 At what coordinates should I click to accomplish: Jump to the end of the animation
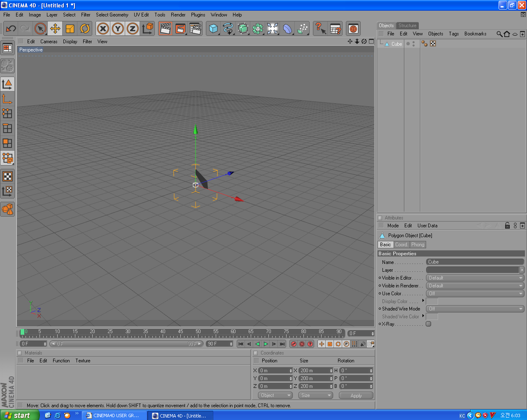click(x=282, y=344)
